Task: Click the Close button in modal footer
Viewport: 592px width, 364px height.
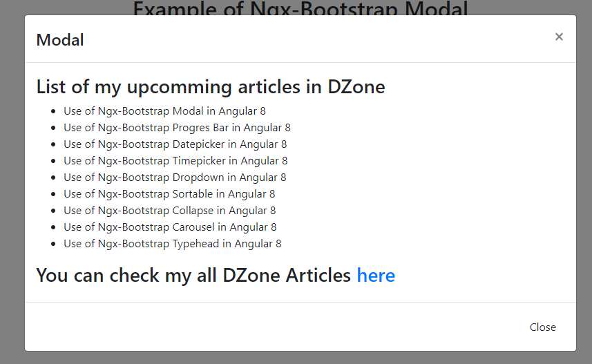Action: pyautogui.click(x=542, y=327)
